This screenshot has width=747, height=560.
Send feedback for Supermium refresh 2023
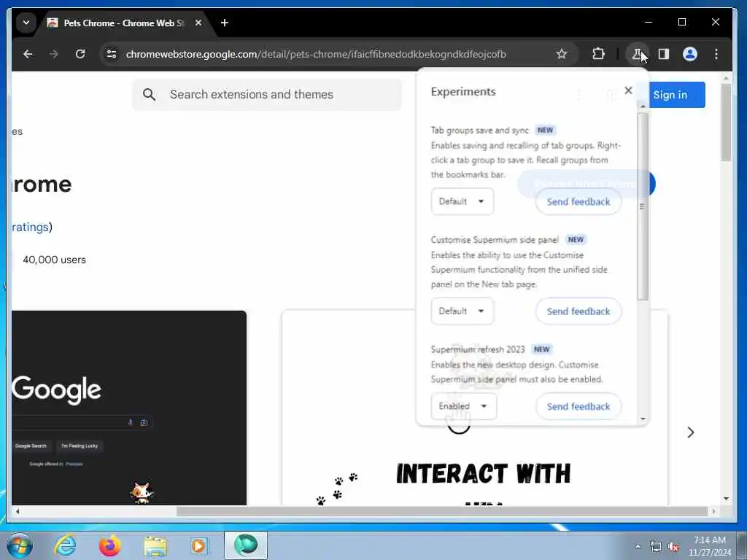(578, 406)
